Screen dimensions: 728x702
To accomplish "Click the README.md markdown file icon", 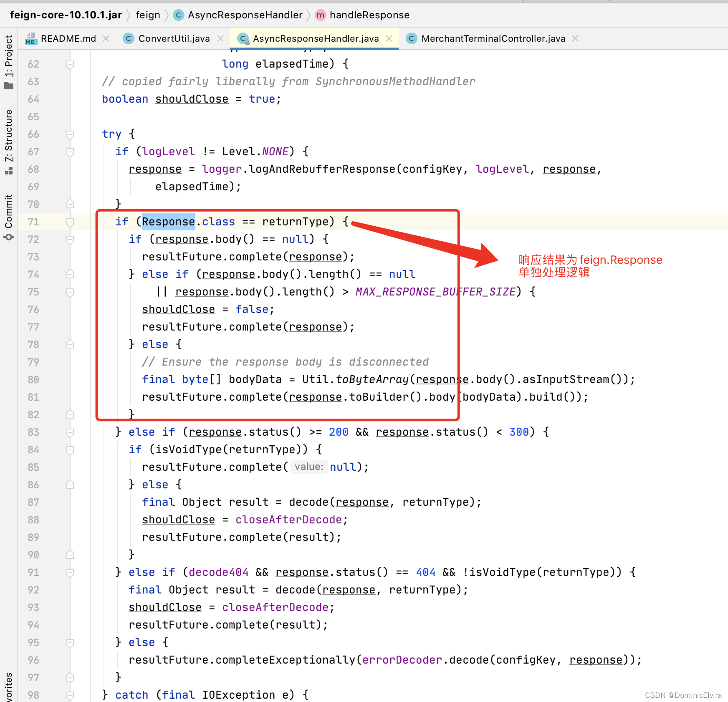I will tap(30, 38).
